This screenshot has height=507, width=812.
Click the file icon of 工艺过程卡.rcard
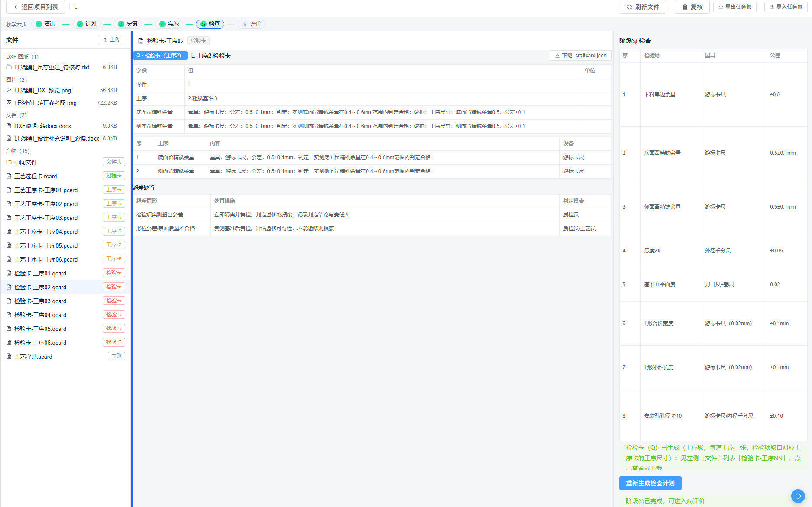9,176
